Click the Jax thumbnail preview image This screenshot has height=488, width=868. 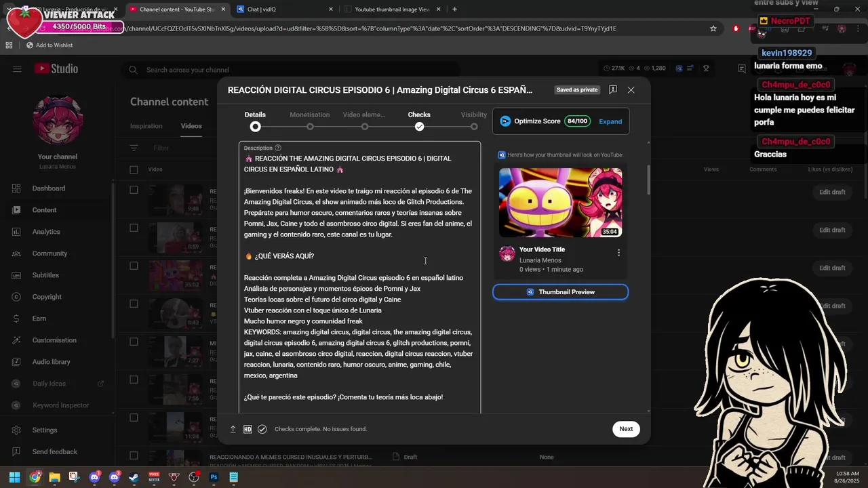tap(560, 202)
